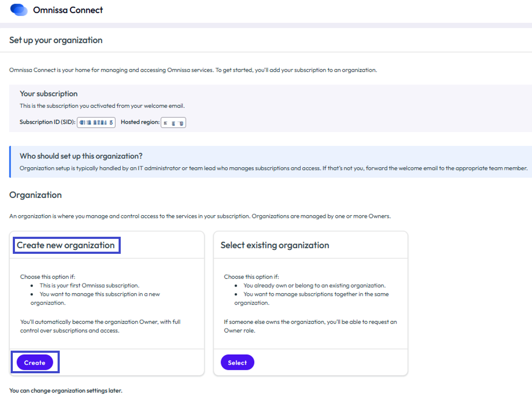This screenshot has width=532, height=401.
Task: Click "If someone else owns the organization" paragraph
Action: click(x=311, y=326)
